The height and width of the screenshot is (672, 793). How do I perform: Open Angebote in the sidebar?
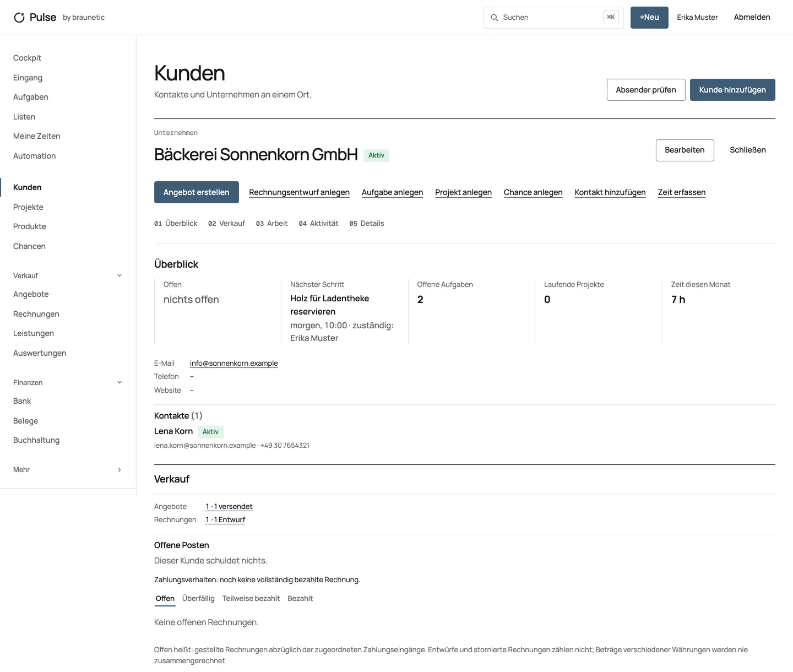(31, 294)
